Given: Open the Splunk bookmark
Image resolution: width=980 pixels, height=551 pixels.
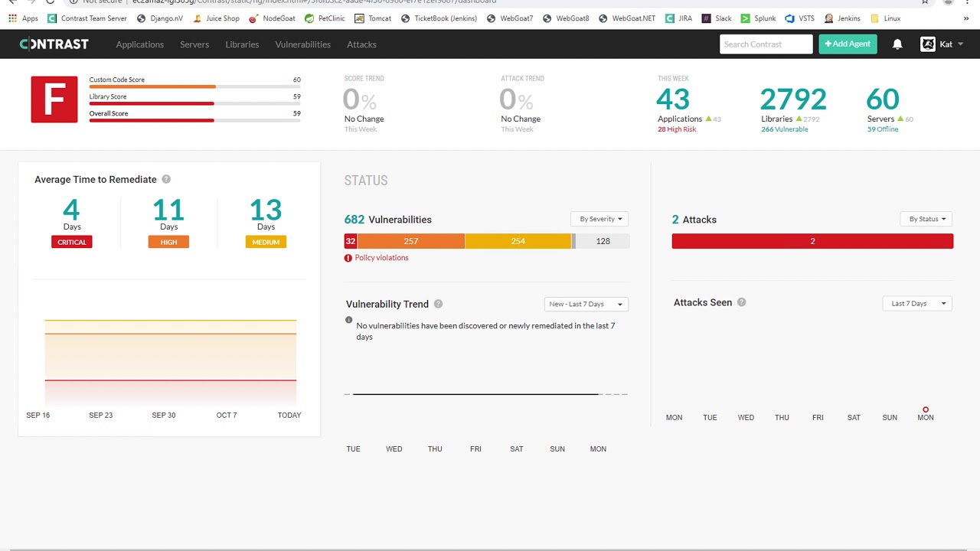Looking at the screenshot, I should [x=758, y=18].
